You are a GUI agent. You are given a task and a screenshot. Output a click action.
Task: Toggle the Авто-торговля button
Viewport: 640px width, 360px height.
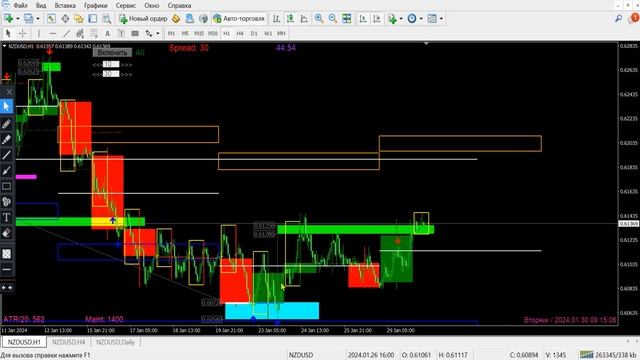239,18
